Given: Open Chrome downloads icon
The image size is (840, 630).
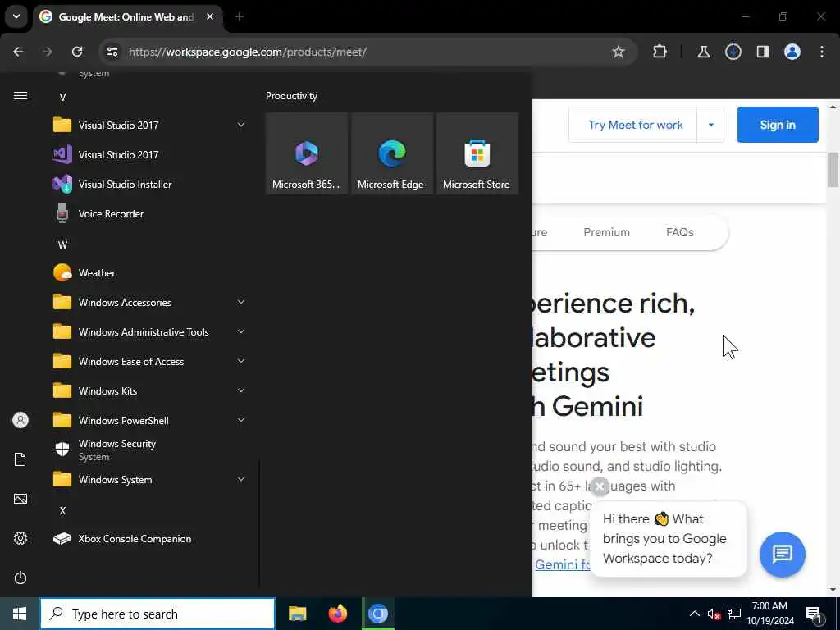Looking at the screenshot, I should point(733,52).
